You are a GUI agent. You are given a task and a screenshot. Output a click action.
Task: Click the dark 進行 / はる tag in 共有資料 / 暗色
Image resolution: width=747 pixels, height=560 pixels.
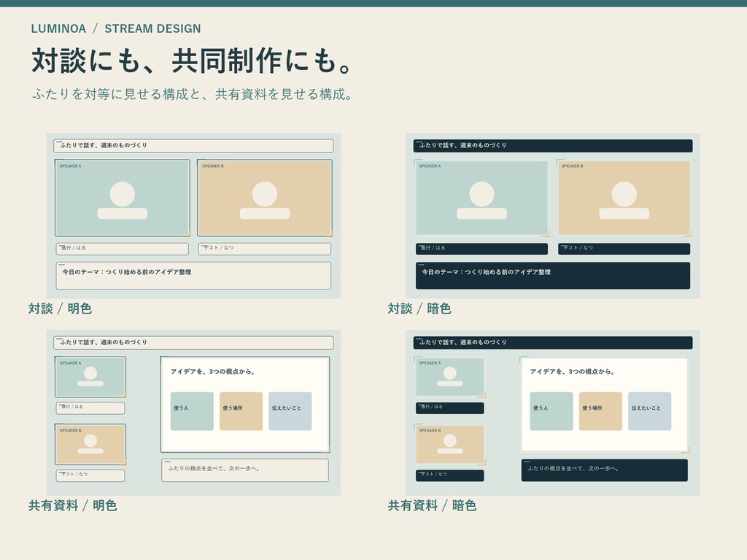pyautogui.click(x=449, y=408)
